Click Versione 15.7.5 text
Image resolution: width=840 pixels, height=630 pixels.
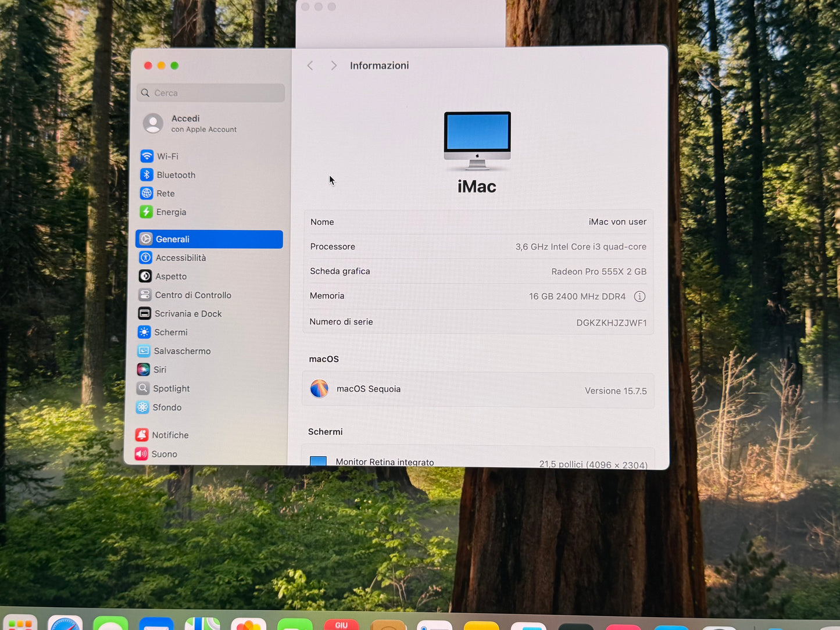click(x=616, y=391)
